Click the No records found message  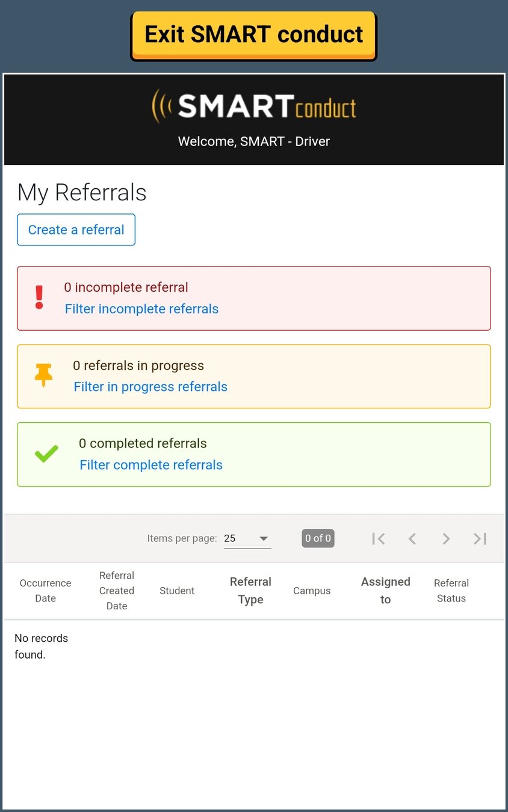pos(42,647)
